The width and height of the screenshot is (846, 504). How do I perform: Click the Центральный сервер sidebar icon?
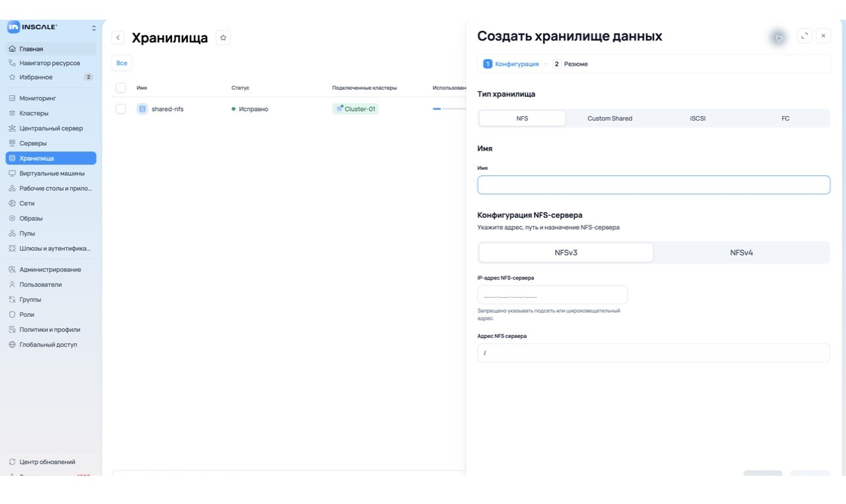pos(12,128)
